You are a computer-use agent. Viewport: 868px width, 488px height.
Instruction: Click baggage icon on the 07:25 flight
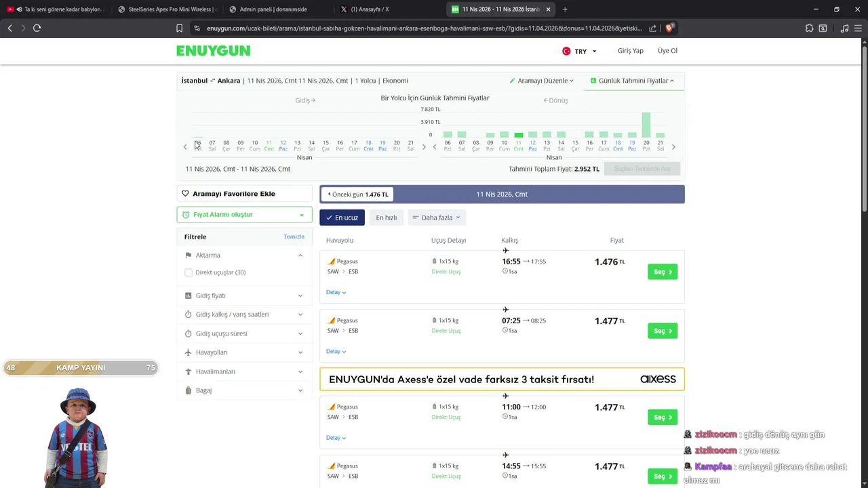(x=435, y=320)
